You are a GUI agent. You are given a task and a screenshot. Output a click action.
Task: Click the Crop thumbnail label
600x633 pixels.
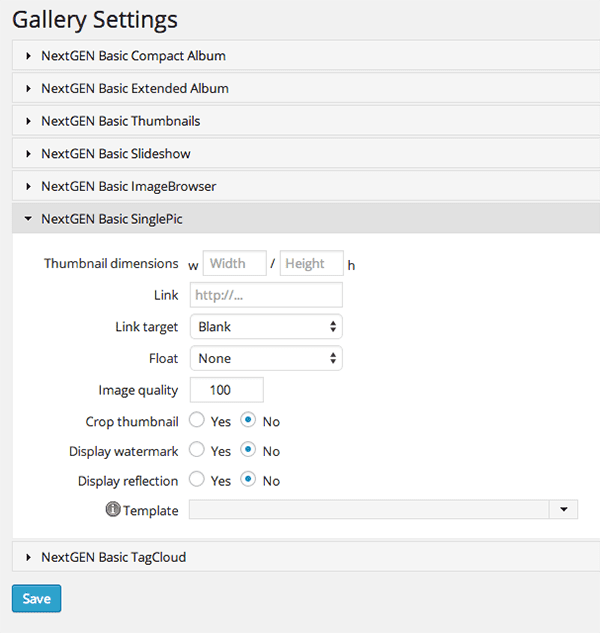pyautogui.click(x=132, y=421)
